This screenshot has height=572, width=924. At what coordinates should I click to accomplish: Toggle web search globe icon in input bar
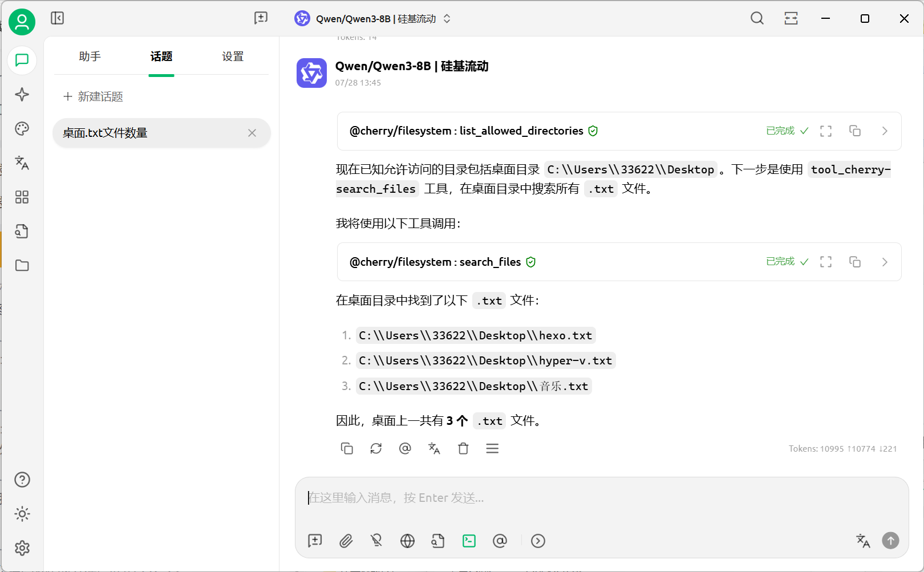tap(407, 541)
